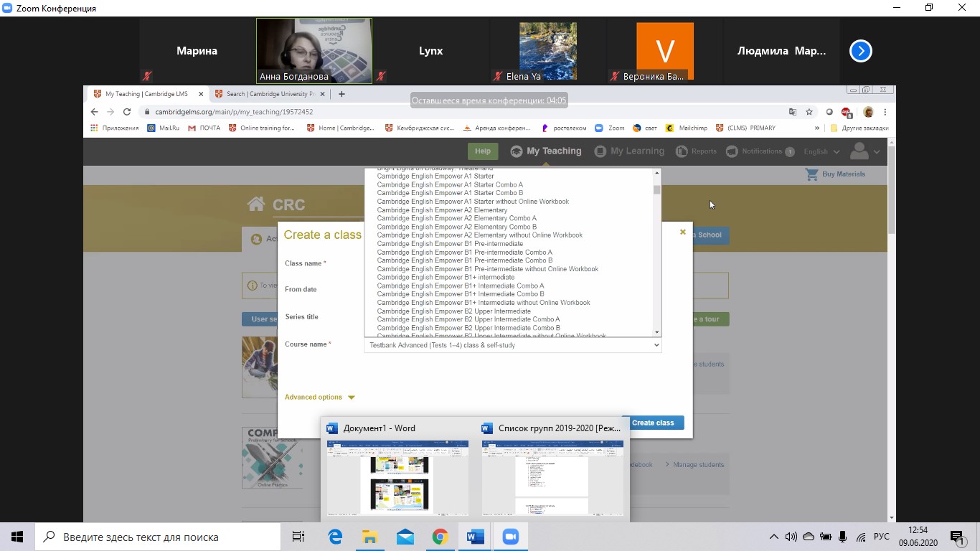This screenshot has width=980, height=551.
Task: Open the Mailchimp bookmark
Action: pyautogui.click(x=687, y=128)
